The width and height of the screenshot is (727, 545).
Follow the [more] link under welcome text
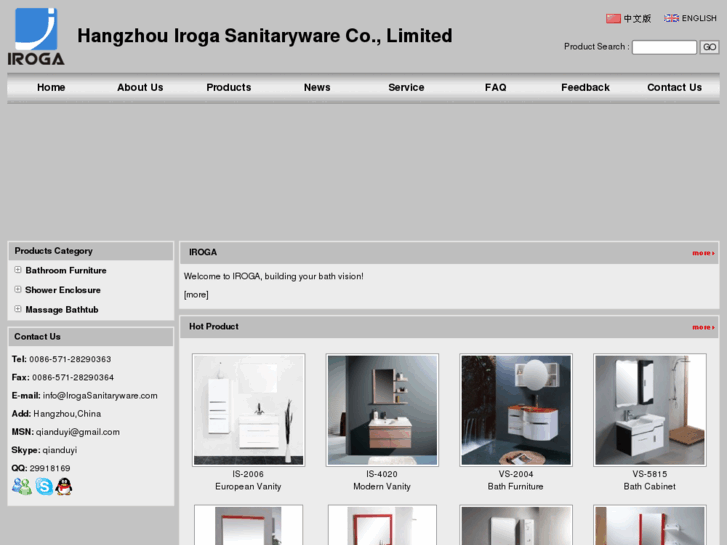(x=196, y=295)
